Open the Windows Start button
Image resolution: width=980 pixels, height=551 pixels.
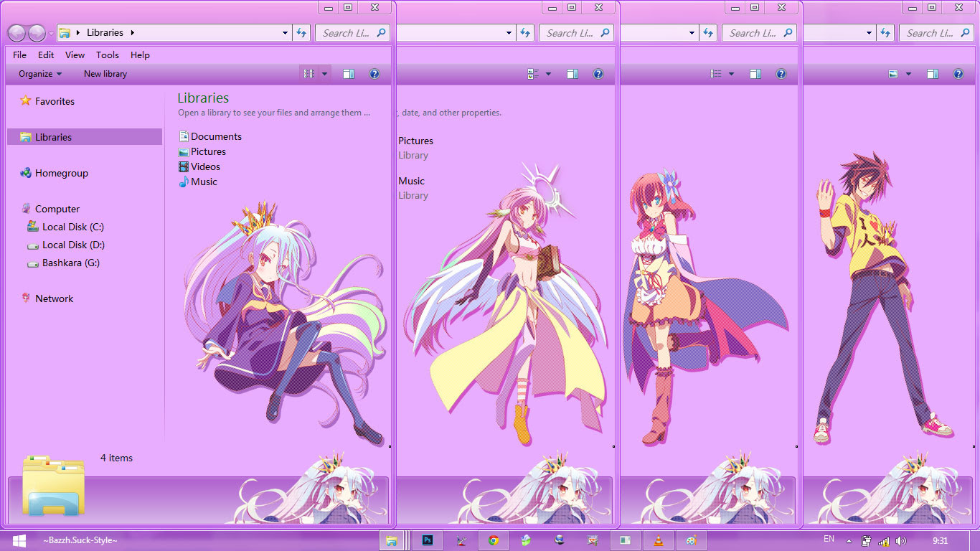pyautogui.click(x=19, y=540)
